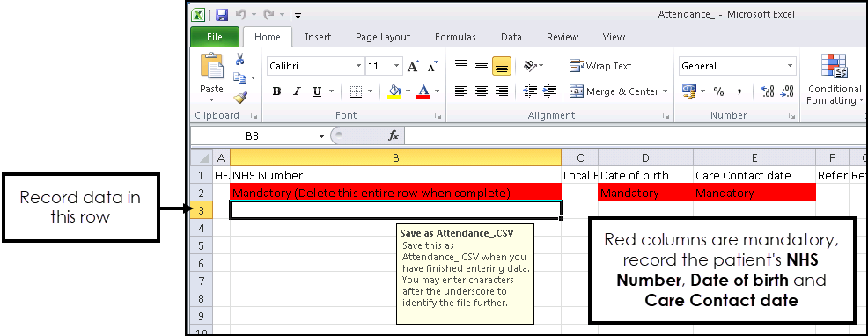Click the Save floppy disk icon
Screen dimensions: 868x336
click(222, 15)
